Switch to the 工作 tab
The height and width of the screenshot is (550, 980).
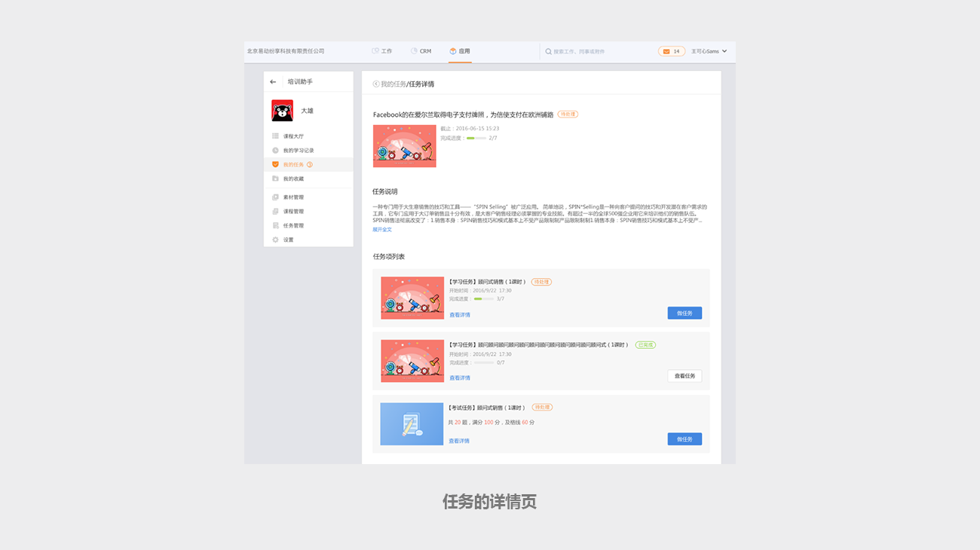(382, 51)
